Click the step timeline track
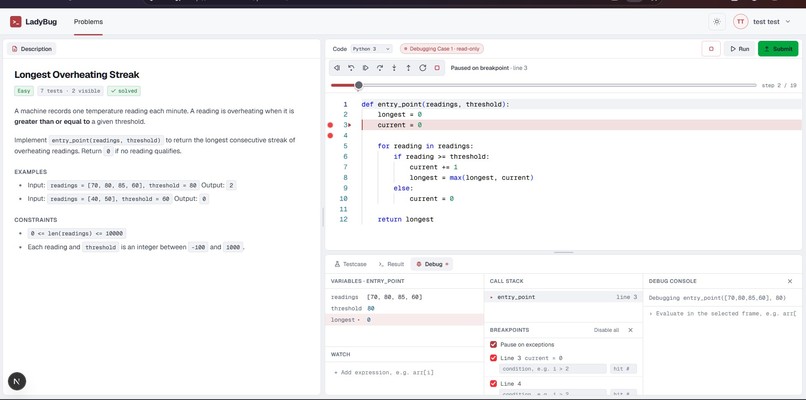 tap(544, 85)
